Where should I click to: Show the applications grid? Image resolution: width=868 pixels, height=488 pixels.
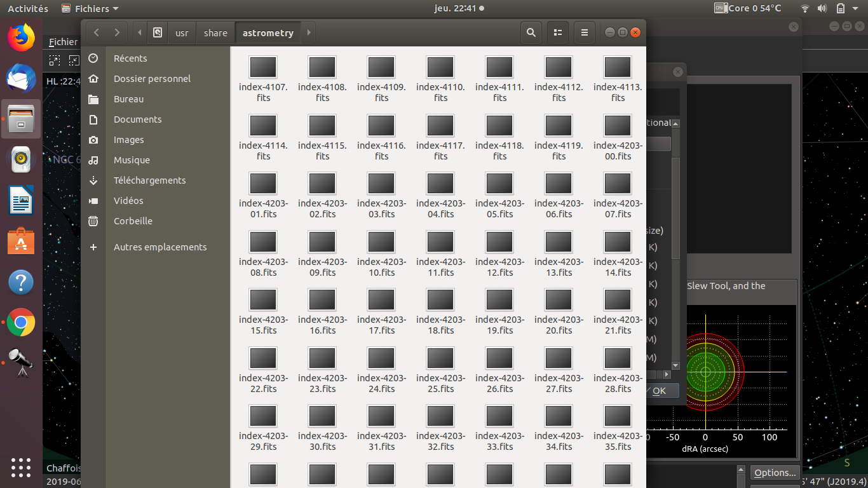[x=21, y=467]
